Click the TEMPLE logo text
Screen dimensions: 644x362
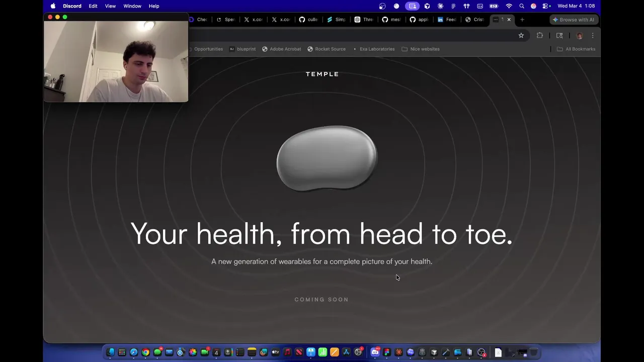point(322,74)
